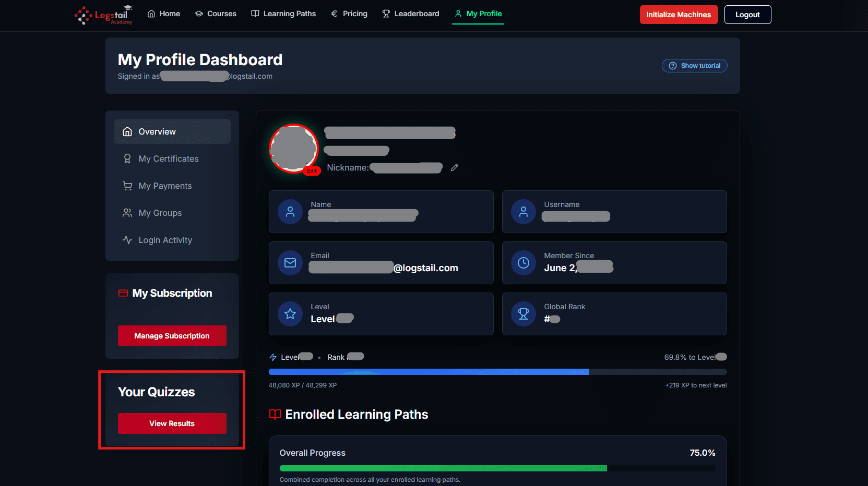Click the My Payments cart icon
Viewport: 868px width, 486px height.
pyautogui.click(x=127, y=186)
